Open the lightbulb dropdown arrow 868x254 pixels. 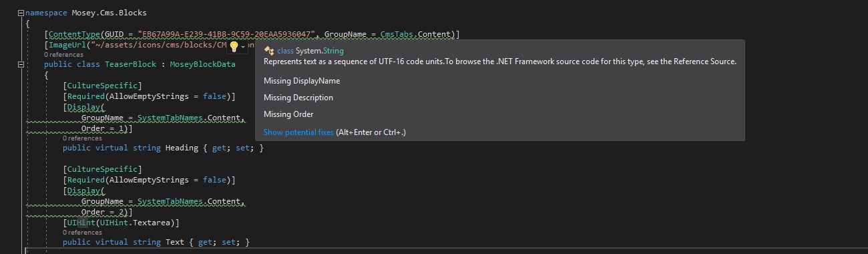pos(243,47)
